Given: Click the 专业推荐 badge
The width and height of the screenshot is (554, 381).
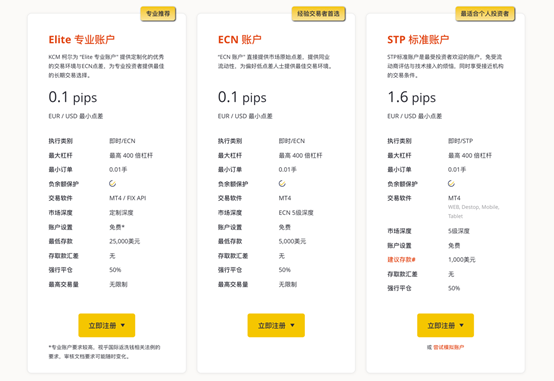Looking at the screenshot, I should [158, 14].
